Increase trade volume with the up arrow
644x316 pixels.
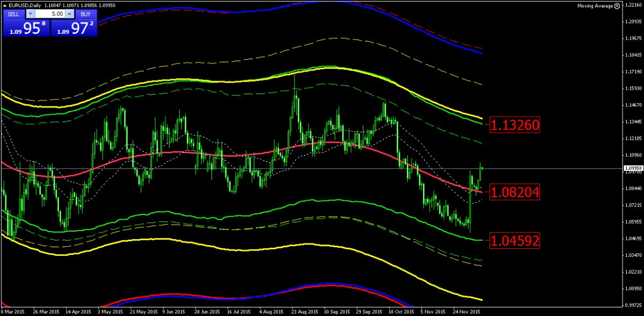[69, 13]
